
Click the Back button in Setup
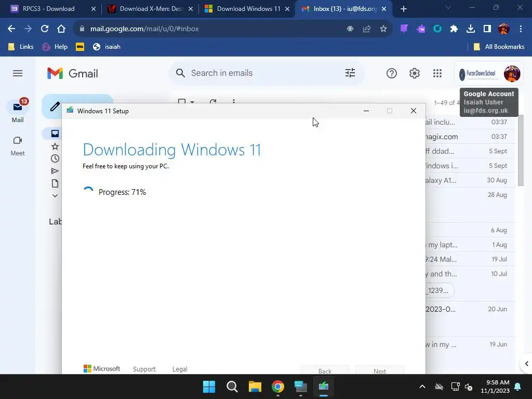coord(325,371)
